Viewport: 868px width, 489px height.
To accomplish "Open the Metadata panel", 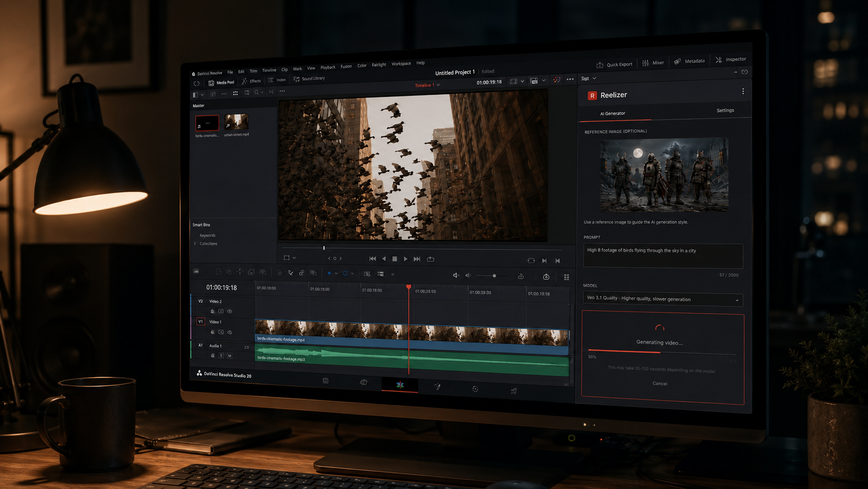I will tap(689, 61).
